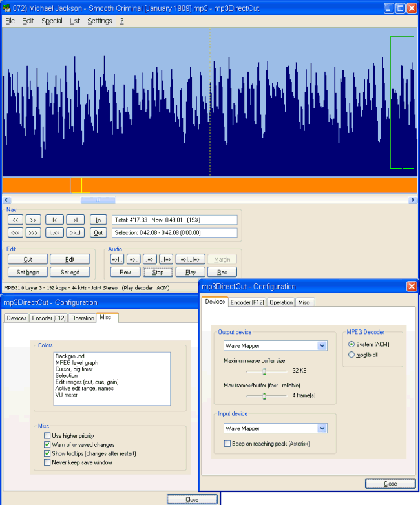
Task: Toggle 'Show tooltips (changes after restart)' checkbox
Action: pyautogui.click(x=47, y=453)
